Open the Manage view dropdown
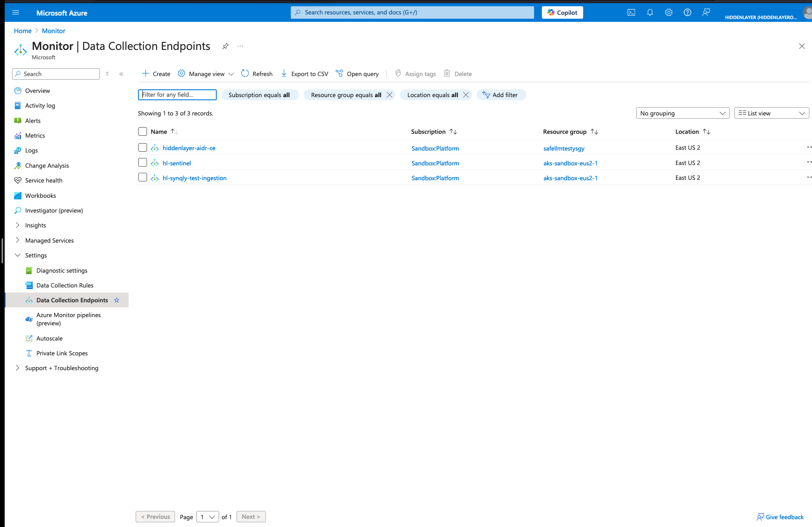 206,74
